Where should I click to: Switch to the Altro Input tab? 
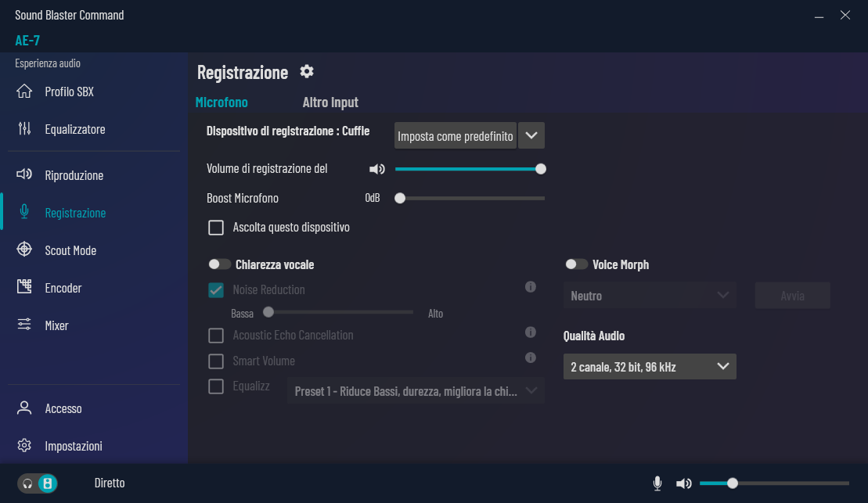coord(330,102)
